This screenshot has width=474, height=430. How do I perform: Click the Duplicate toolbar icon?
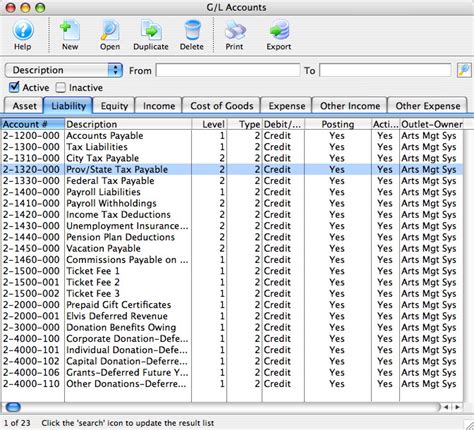pos(151,30)
